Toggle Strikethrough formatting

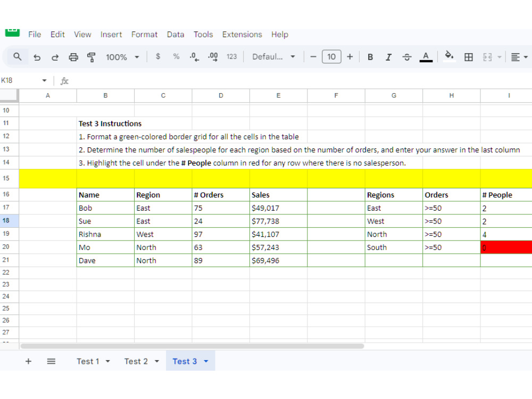coord(407,57)
